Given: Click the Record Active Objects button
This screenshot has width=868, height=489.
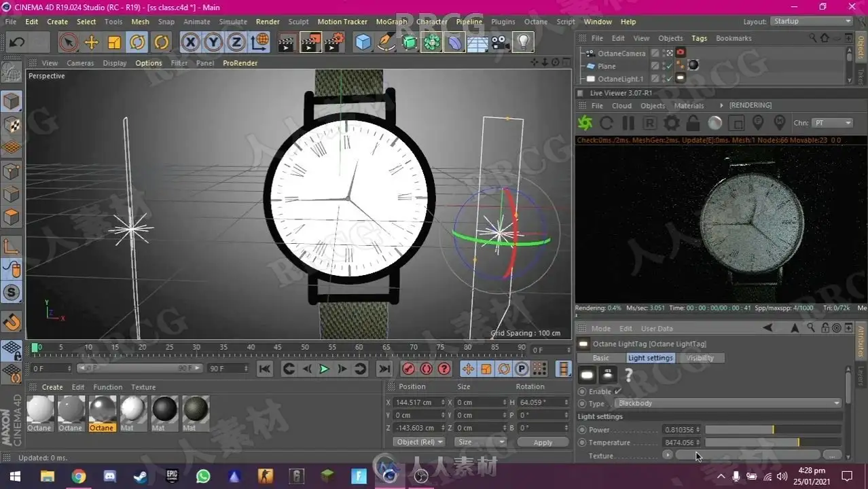Looking at the screenshot, I should (408, 369).
